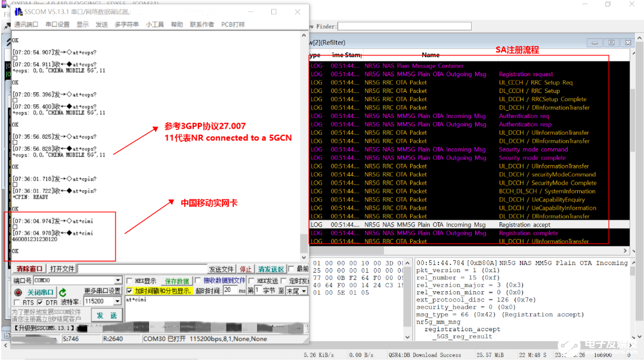Viewport: 644px width, 361px height.
Task: Click 关闭串口 button
Action: 41,292
